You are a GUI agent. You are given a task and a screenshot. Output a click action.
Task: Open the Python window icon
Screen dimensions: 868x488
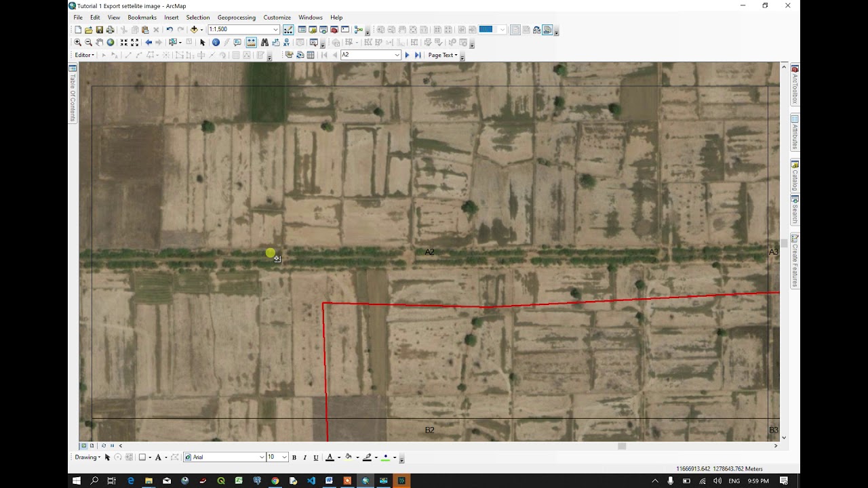click(345, 29)
